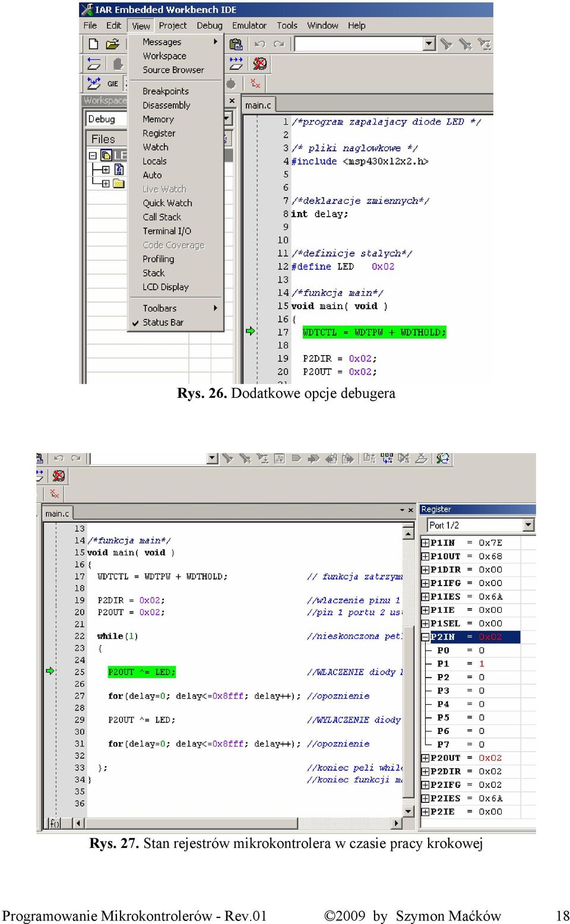Open the Messages submenu
The height and width of the screenshot is (924, 570).
point(176,42)
